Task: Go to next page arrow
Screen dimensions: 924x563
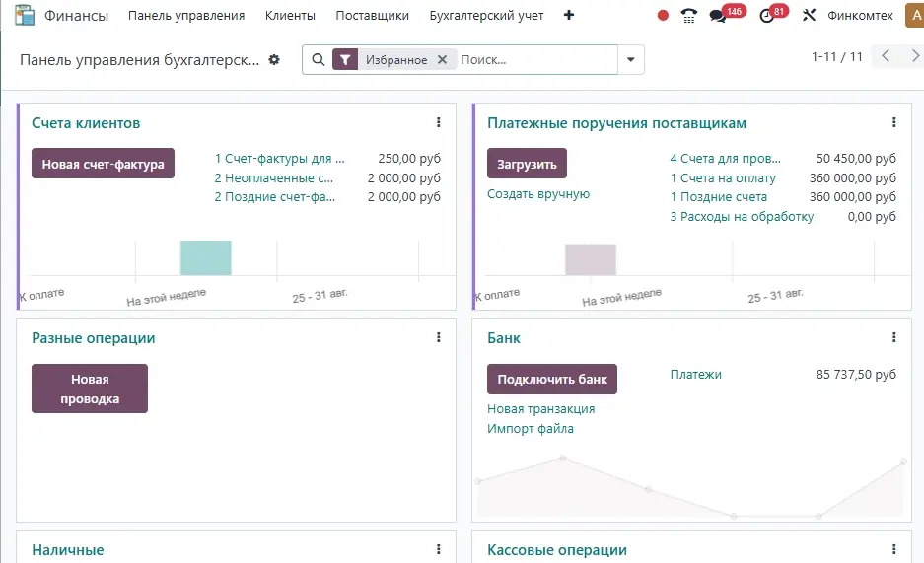Action: click(x=912, y=56)
